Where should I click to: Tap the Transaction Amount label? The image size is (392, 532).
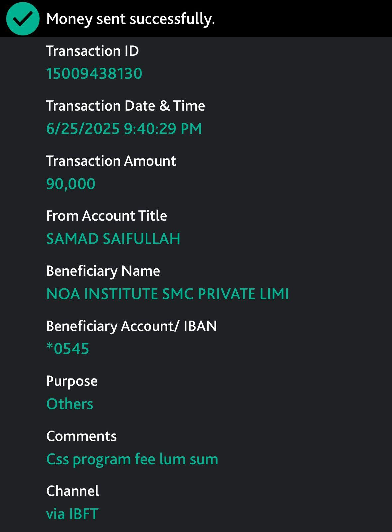pos(111,161)
